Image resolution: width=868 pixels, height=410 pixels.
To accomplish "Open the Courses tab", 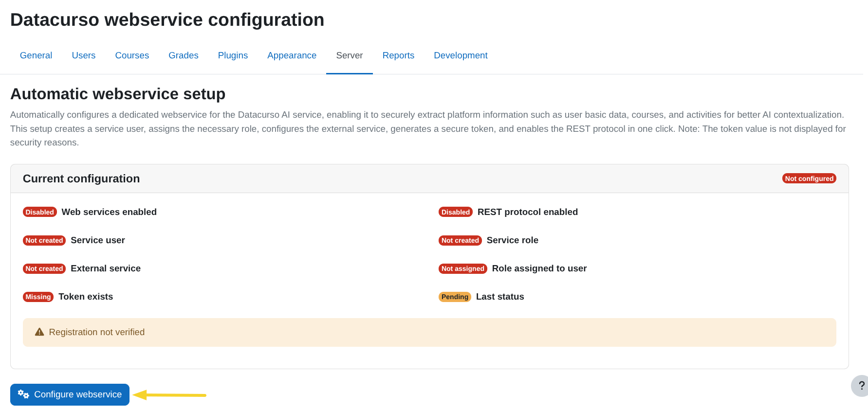I will click(132, 55).
